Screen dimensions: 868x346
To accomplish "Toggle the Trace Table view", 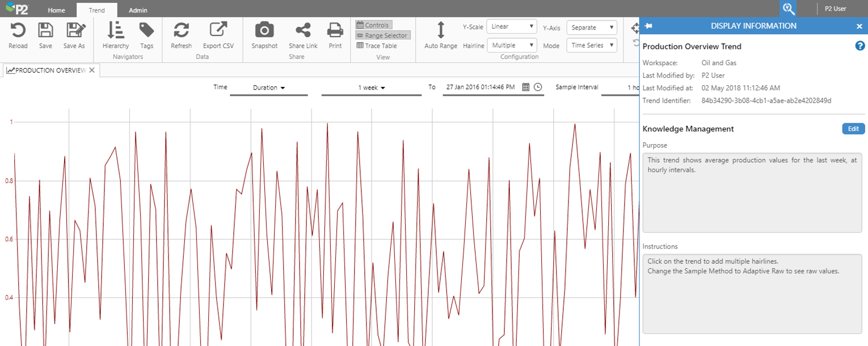I will [377, 46].
